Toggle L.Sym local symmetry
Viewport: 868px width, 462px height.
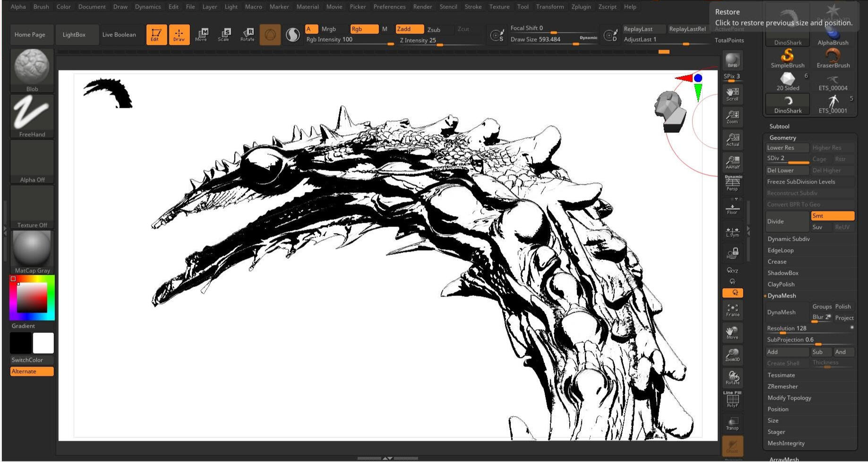[x=732, y=231]
